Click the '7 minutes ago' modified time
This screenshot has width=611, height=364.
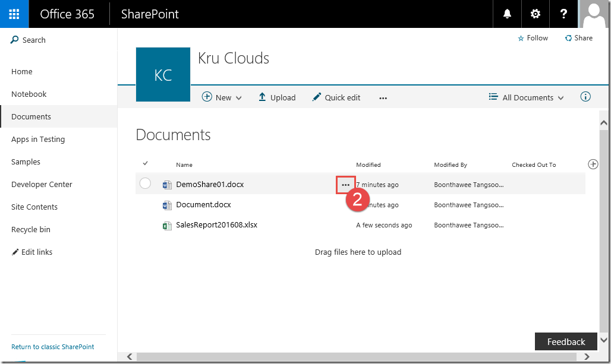377,185
